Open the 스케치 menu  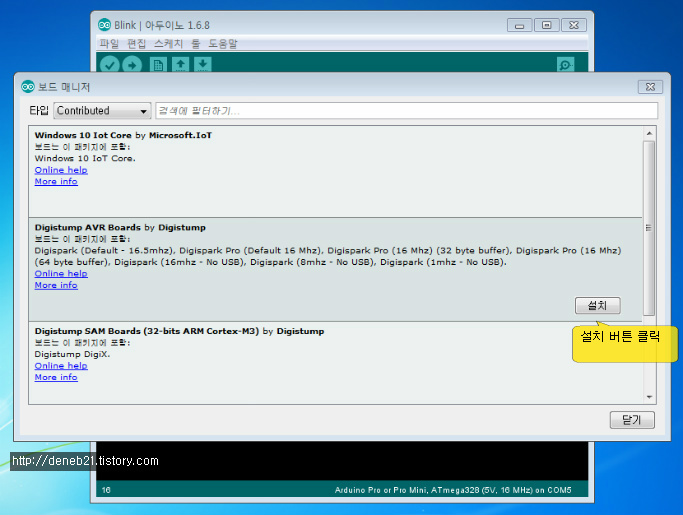pos(168,44)
